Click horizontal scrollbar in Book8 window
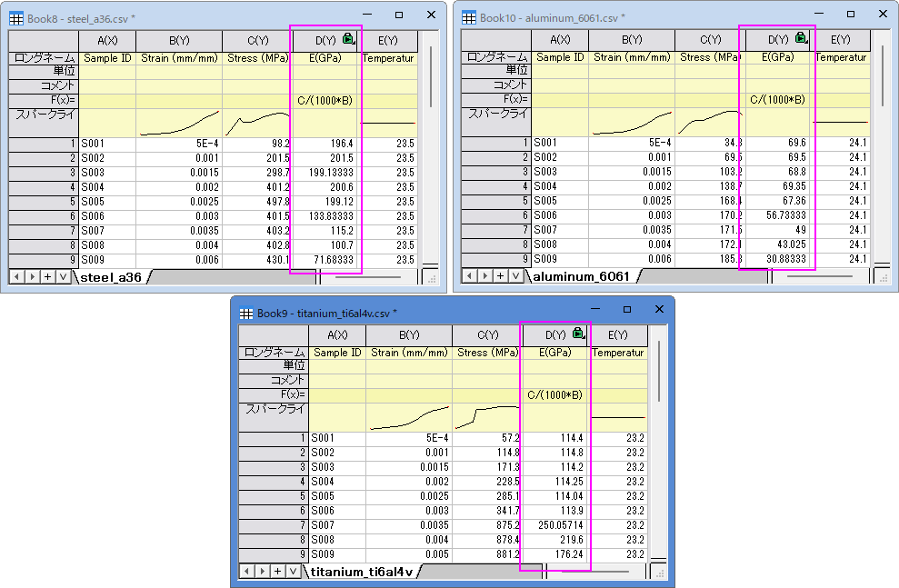Viewport: 899px width, 588px height. click(369, 277)
